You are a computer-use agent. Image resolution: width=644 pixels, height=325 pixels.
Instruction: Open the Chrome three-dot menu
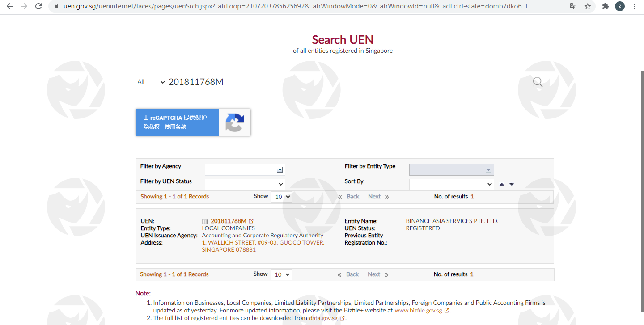pyautogui.click(x=634, y=6)
